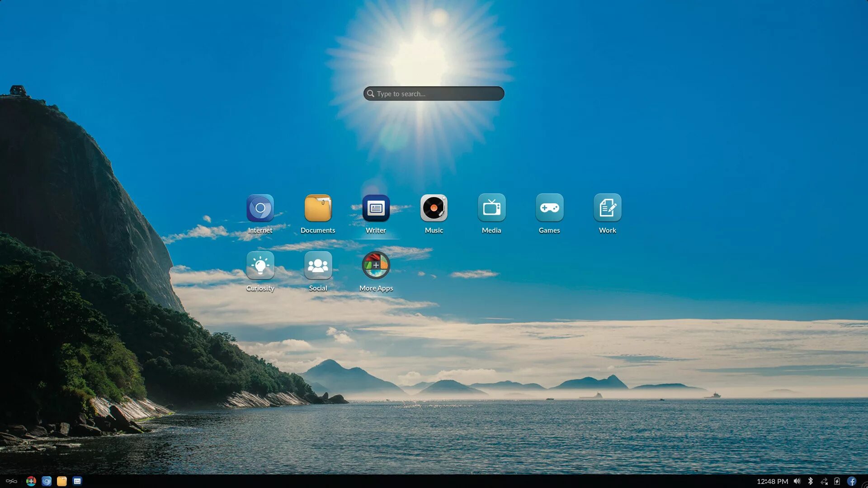This screenshot has height=488, width=868.
Task: Switch to Writer from the taskbar
Action: [x=77, y=481]
